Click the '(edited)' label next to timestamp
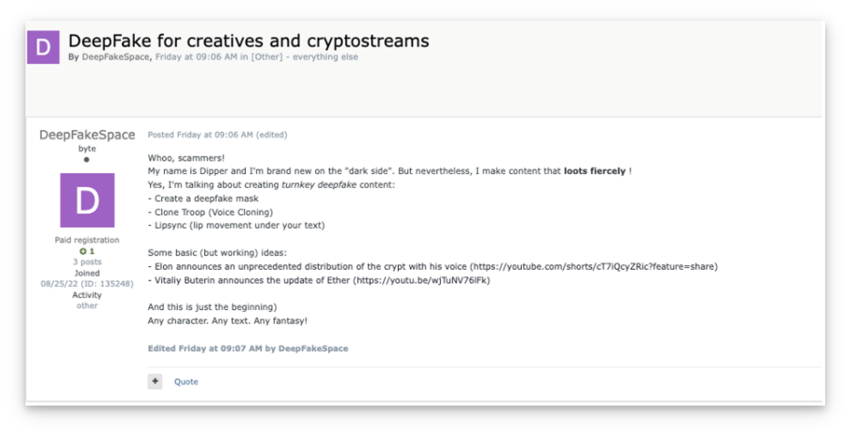 pos(271,135)
